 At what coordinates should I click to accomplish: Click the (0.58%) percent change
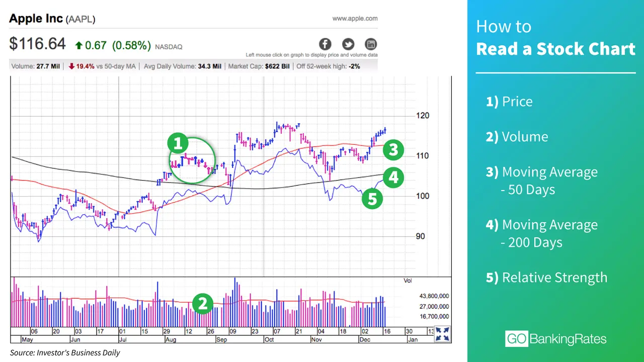click(x=131, y=45)
